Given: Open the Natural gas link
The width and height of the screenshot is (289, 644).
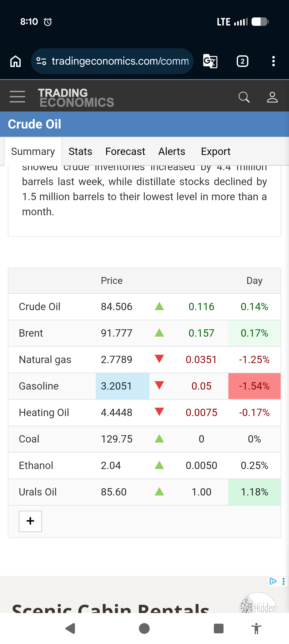Looking at the screenshot, I should [x=45, y=360].
